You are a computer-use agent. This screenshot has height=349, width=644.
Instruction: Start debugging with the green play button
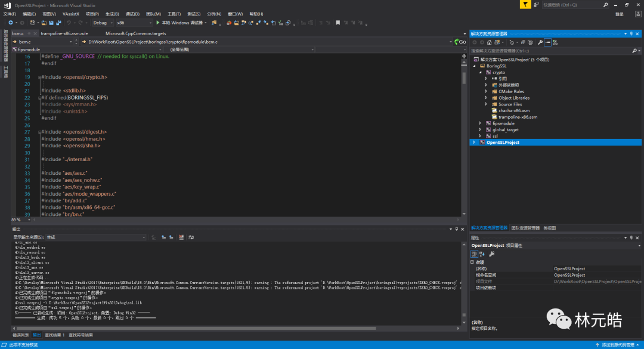157,23
